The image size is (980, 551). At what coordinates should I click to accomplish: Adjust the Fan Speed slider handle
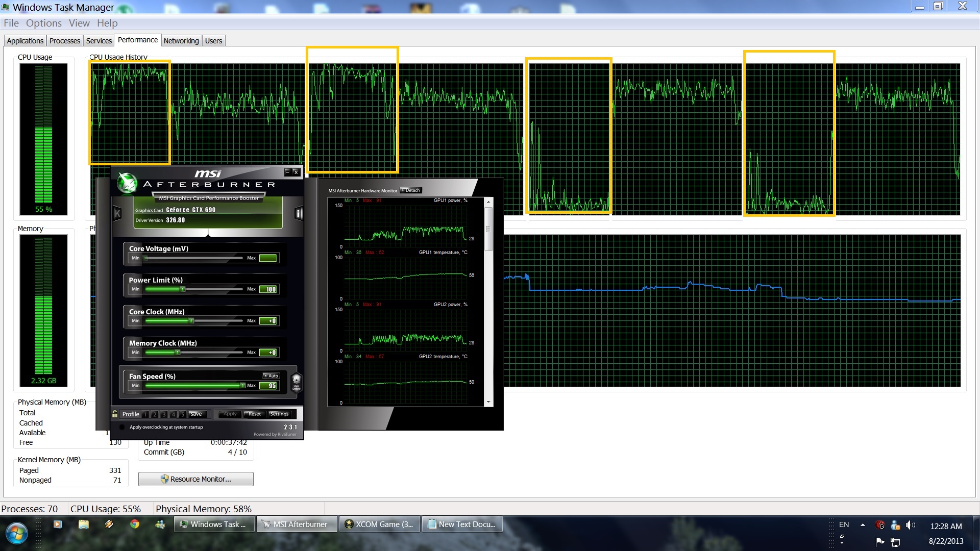(242, 386)
